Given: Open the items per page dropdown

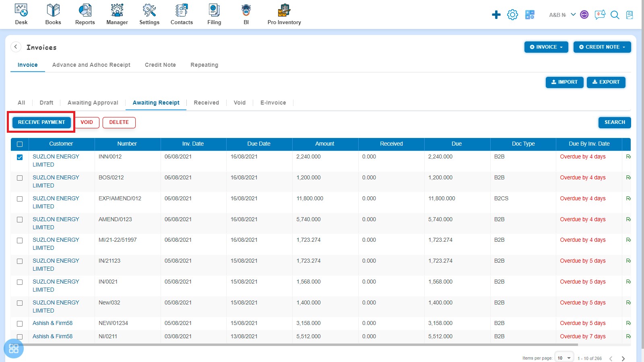Looking at the screenshot, I should [564, 358].
